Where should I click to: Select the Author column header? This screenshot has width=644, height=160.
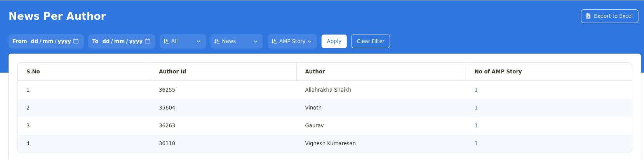coord(315,71)
